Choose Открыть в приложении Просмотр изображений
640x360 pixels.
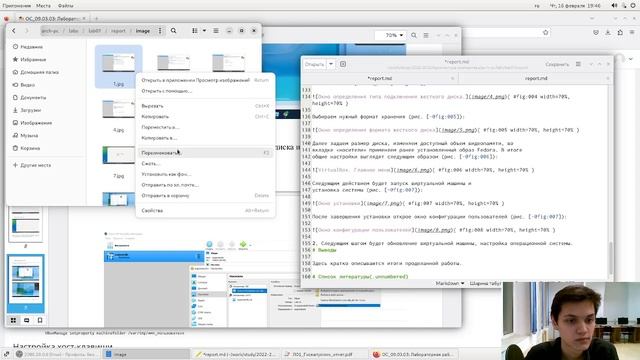tap(205, 80)
